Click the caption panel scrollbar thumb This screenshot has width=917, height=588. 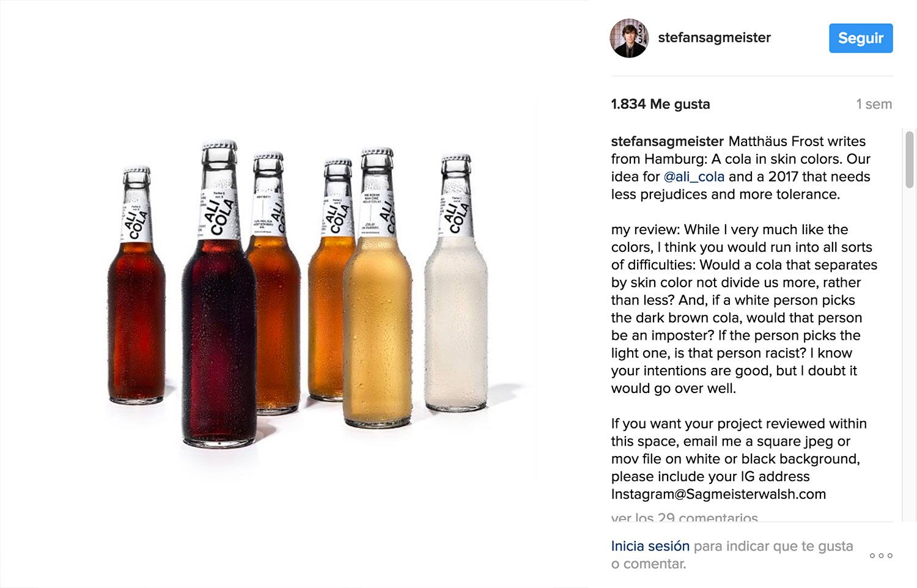point(910,159)
